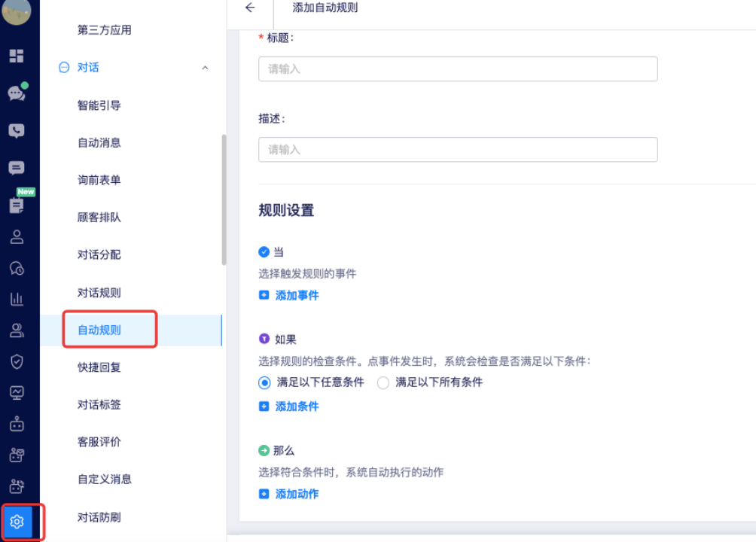The image size is (756, 542).
Task: Collapse the 对话 menu section chevron
Action: click(205, 68)
